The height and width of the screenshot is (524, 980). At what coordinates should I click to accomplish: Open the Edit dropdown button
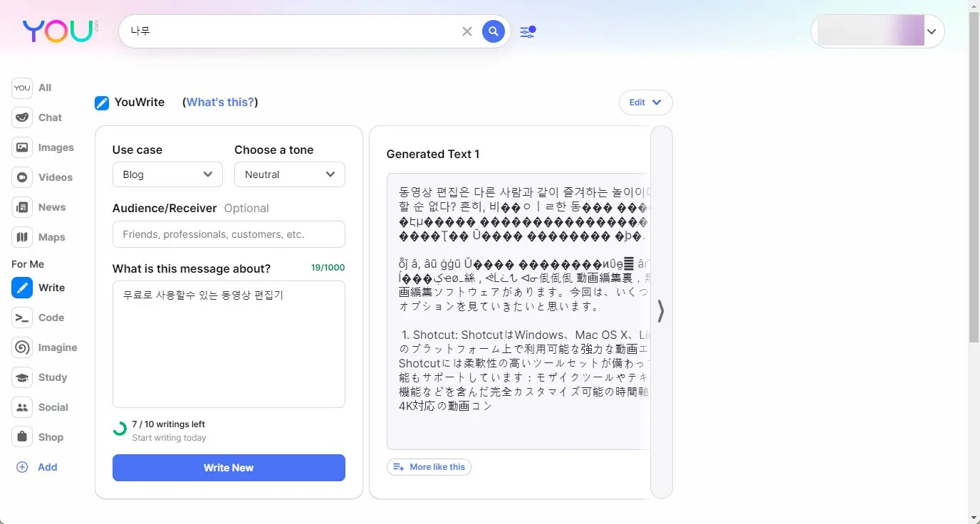tap(645, 103)
